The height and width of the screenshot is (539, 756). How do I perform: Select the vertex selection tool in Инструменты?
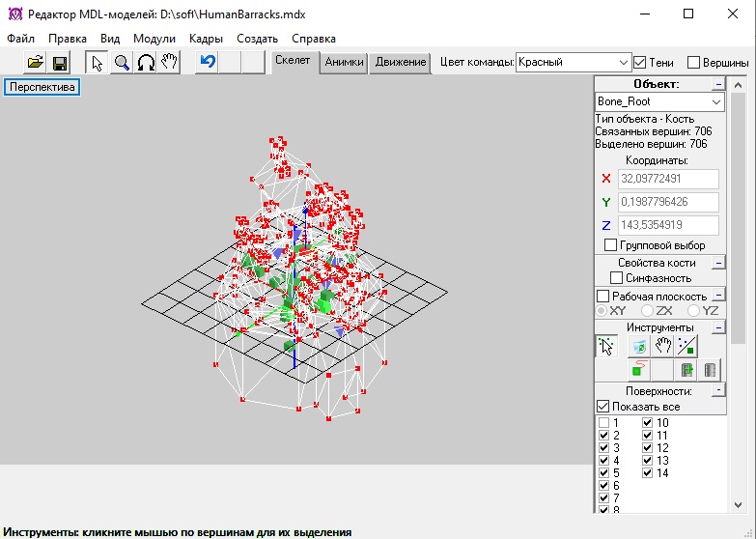click(x=607, y=346)
